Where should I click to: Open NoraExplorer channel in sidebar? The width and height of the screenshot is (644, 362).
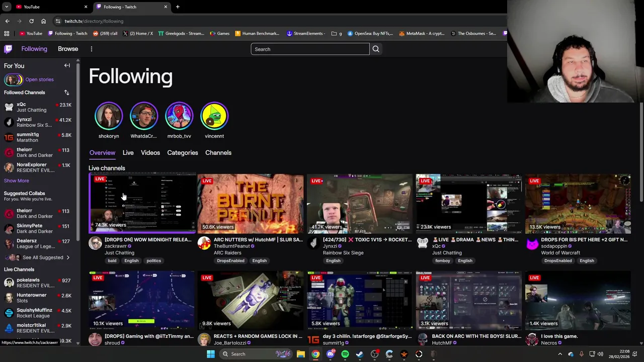[x=38, y=167]
